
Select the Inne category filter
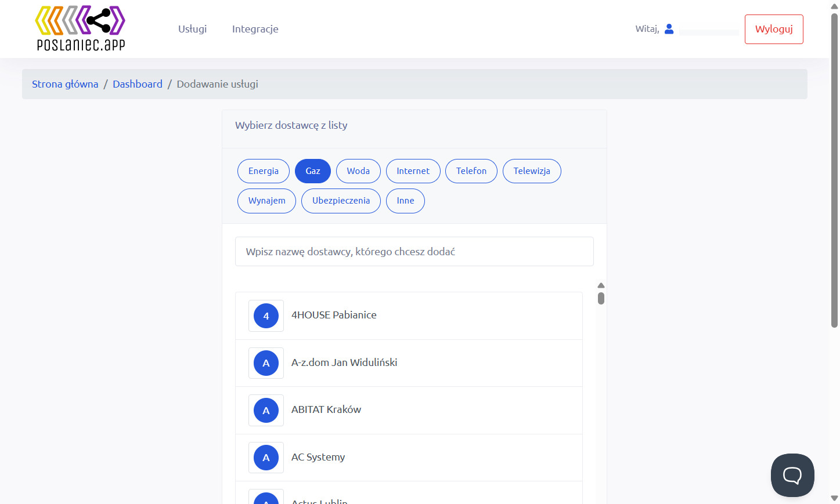[x=405, y=201]
